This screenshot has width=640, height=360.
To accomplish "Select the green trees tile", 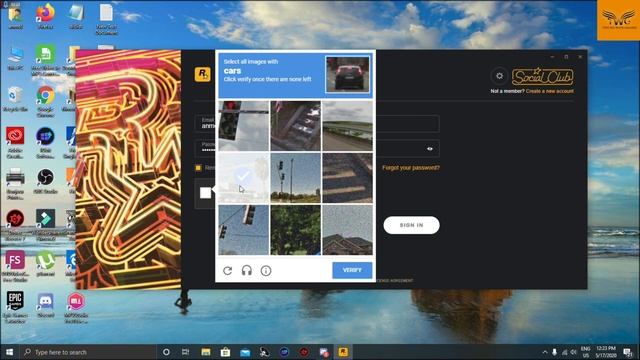I will point(296,230).
